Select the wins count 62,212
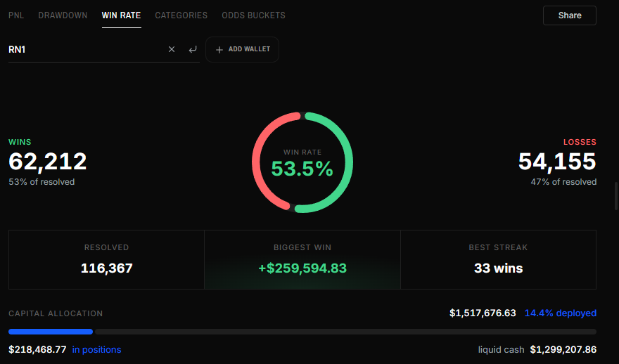This screenshot has width=619, height=364. coord(48,162)
